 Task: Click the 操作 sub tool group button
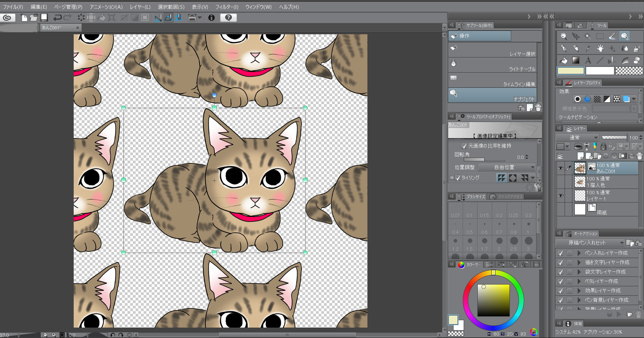click(x=479, y=36)
